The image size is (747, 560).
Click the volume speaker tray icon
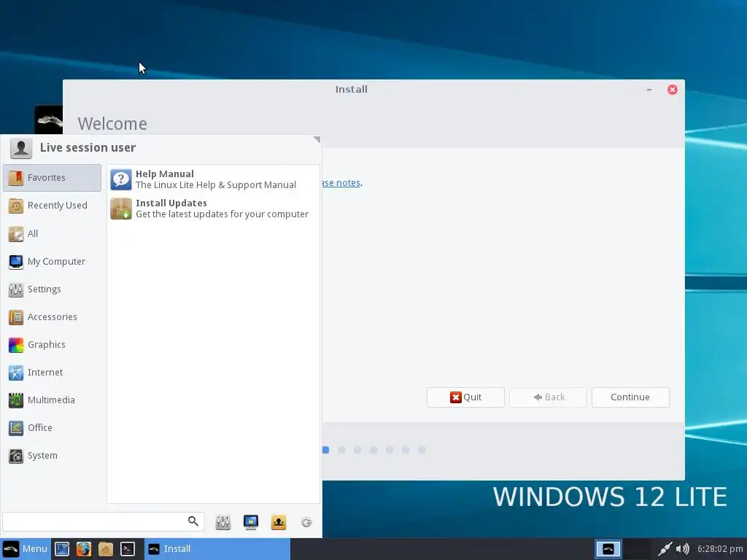683,549
